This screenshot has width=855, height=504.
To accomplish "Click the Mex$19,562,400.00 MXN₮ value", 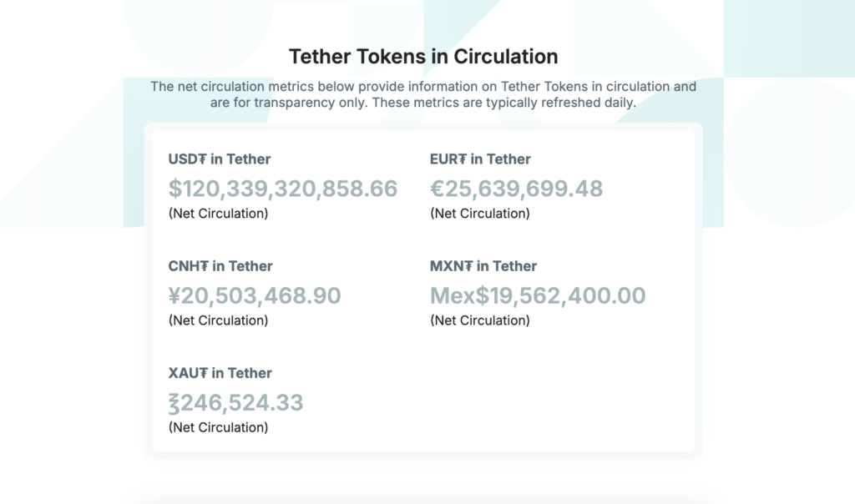I will click(x=538, y=295).
